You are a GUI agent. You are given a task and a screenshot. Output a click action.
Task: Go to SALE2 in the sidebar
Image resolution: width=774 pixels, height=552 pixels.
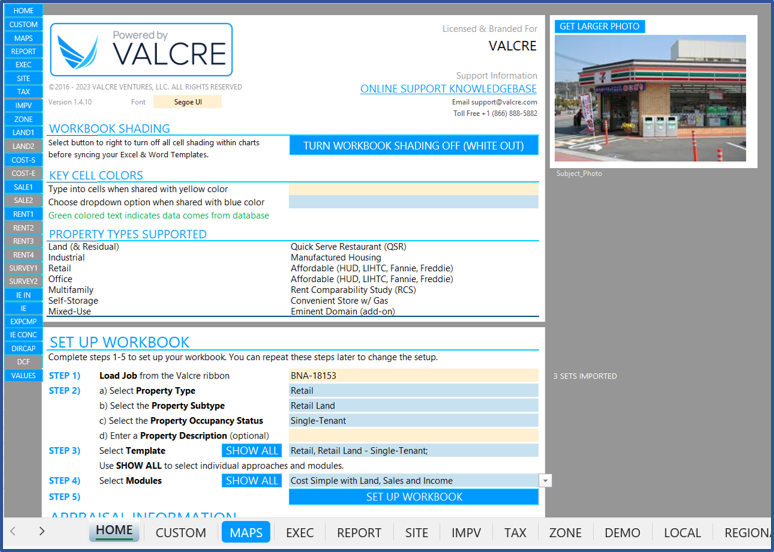click(x=23, y=200)
